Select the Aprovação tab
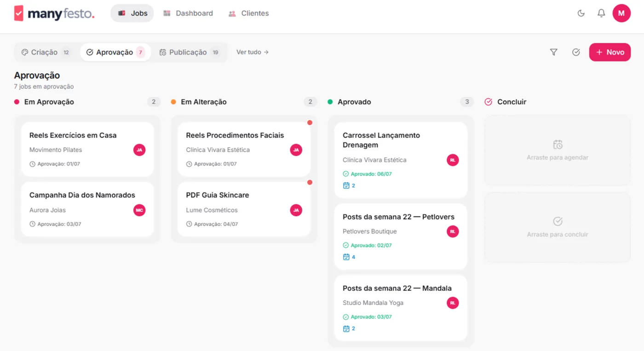The width and height of the screenshot is (644, 351). point(115,52)
